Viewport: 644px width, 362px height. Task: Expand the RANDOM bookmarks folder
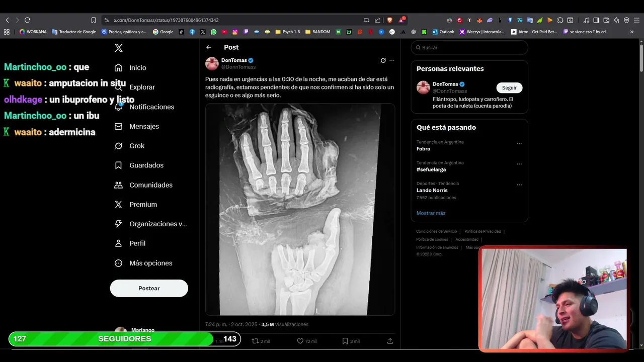317,32
